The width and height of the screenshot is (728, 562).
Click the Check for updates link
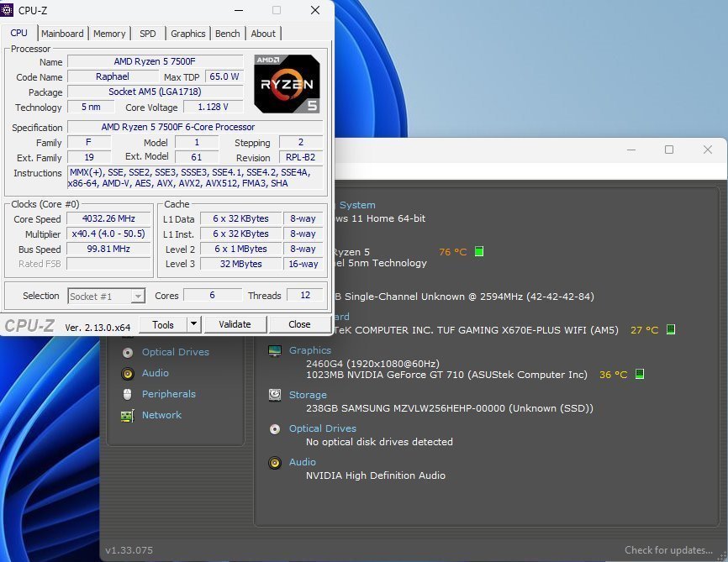(x=668, y=550)
